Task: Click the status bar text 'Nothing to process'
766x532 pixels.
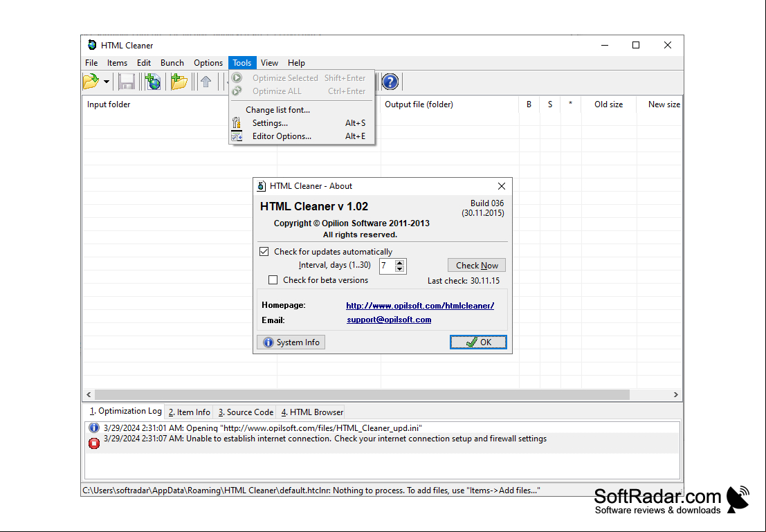Action: [369, 490]
